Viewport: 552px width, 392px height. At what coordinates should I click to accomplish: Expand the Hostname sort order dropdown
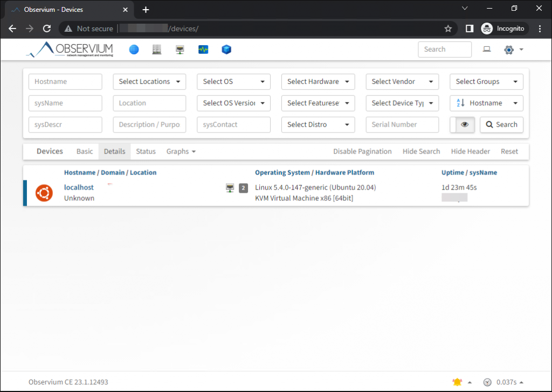point(486,103)
